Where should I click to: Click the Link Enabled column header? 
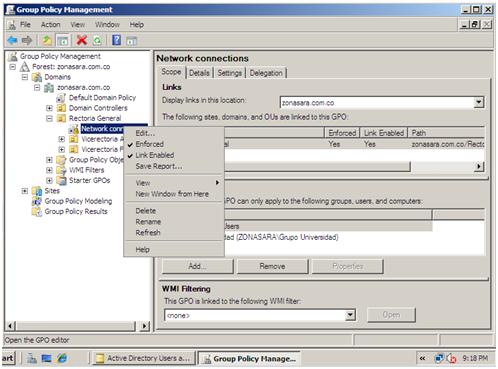[384, 133]
